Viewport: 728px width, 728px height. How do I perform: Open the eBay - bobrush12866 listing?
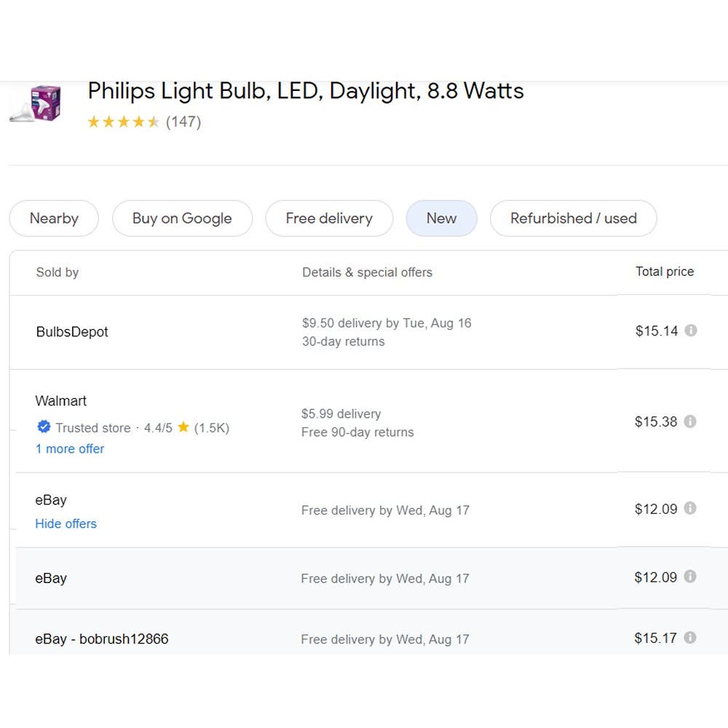point(102,639)
